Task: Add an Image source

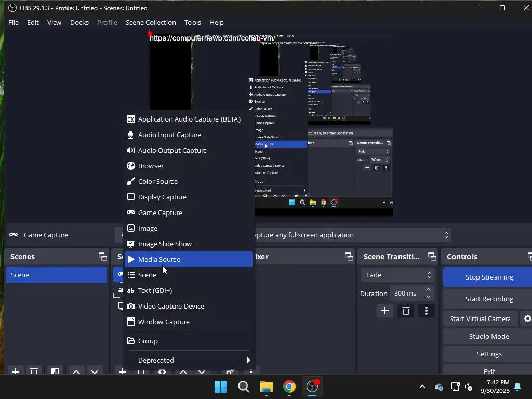Action: [x=189, y=229]
